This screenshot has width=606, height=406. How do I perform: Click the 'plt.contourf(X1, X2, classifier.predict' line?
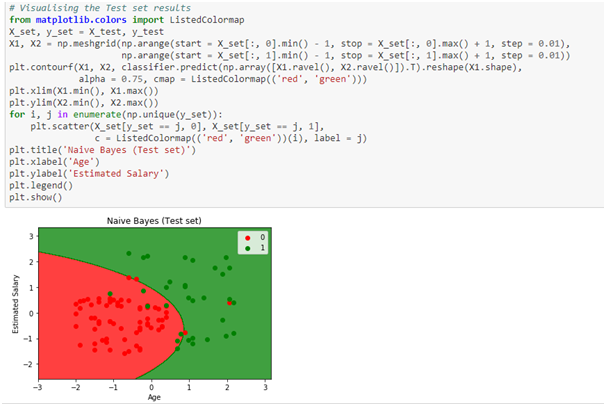point(266,68)
